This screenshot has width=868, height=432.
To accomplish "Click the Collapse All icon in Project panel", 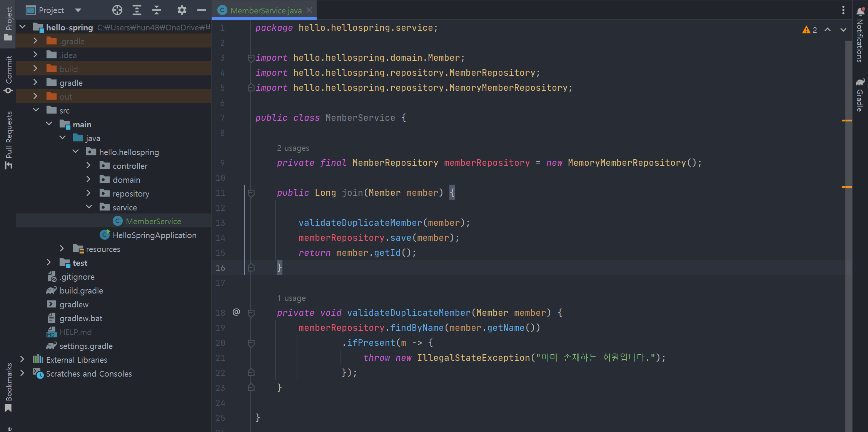I will coord(157,10).
